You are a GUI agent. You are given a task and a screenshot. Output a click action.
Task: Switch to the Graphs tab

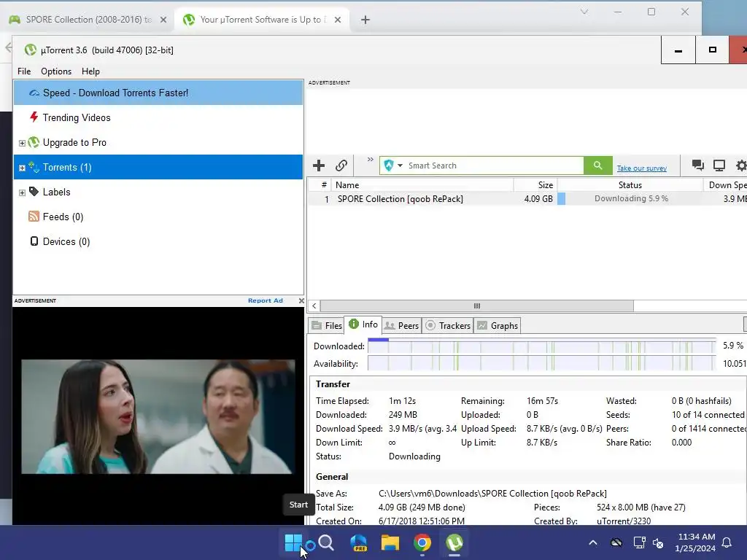point(498,326)
